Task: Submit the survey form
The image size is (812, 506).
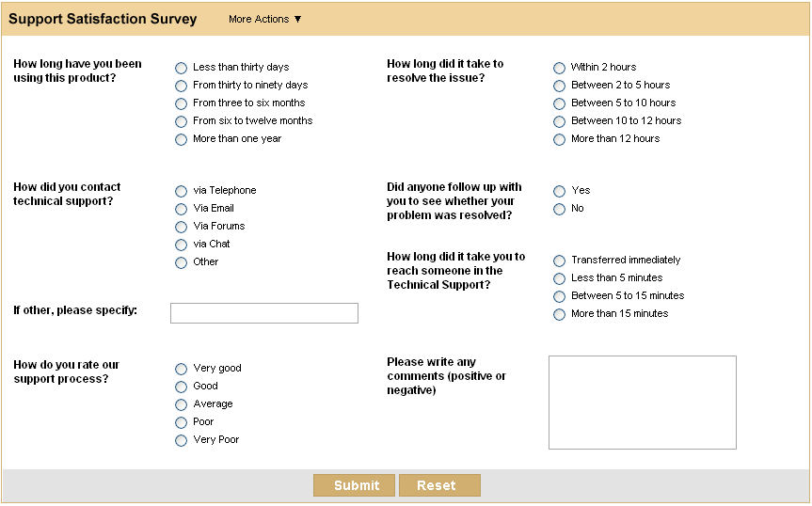Action: (354, 485)
